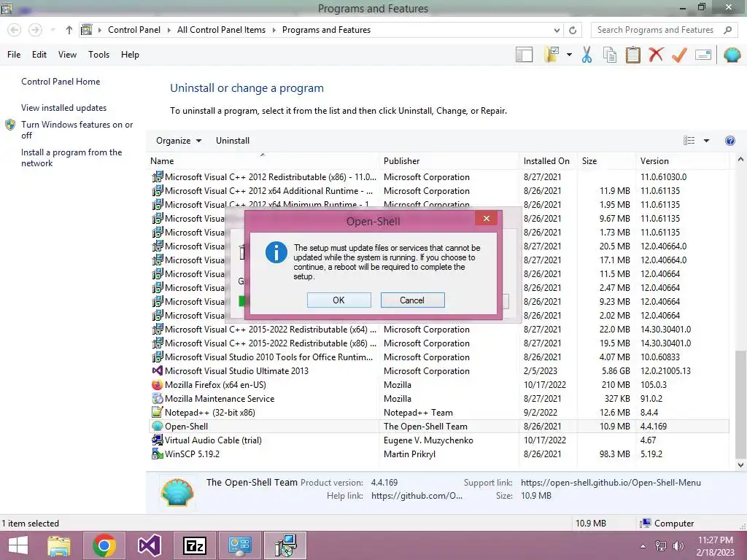Click the Up one level arrow
This screenshot has width=747, height=560.
[x=69, y=30]
